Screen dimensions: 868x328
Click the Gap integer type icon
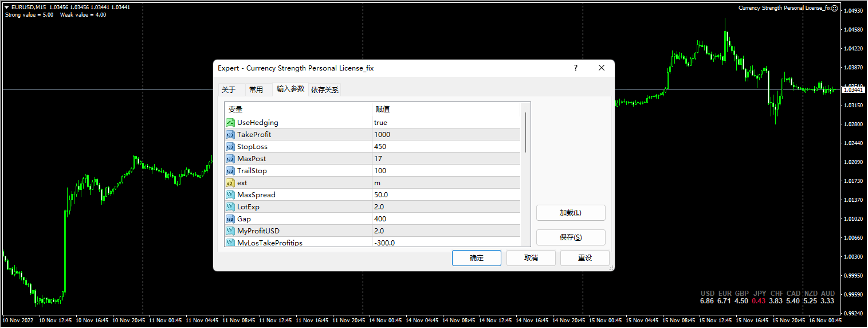point(230,219)
